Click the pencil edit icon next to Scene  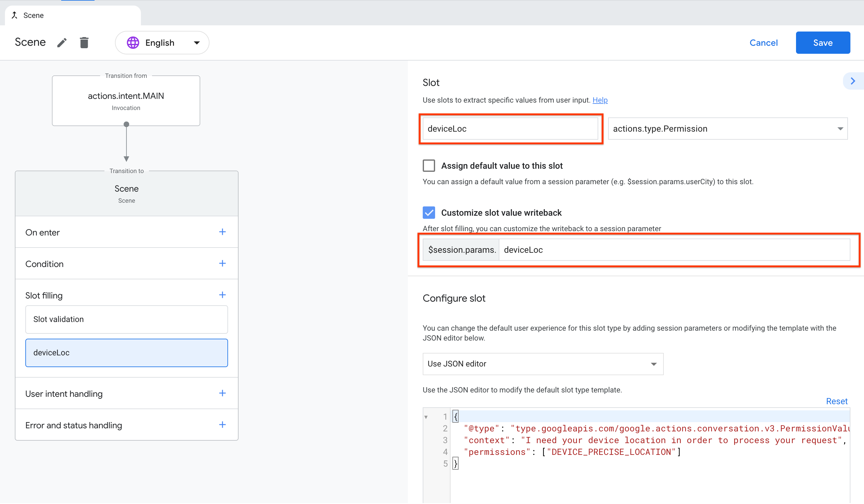pyautogui.click(x=62, y=43)
